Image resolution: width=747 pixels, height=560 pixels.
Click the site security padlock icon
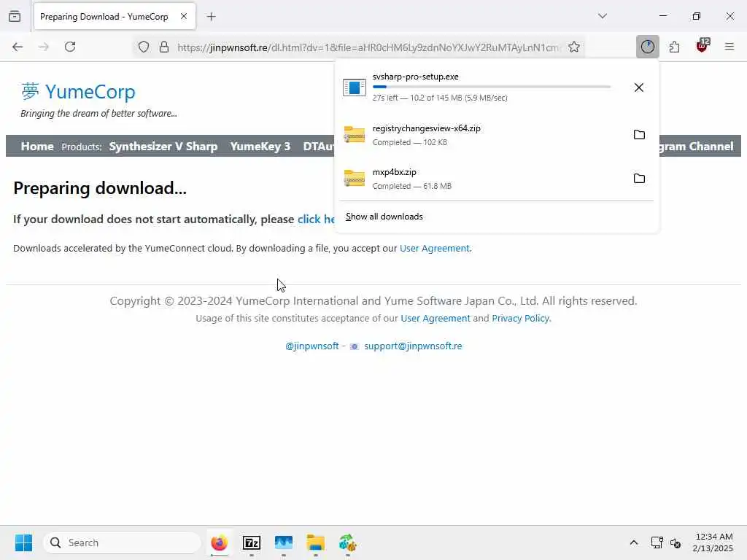click(x=164, y=47)
